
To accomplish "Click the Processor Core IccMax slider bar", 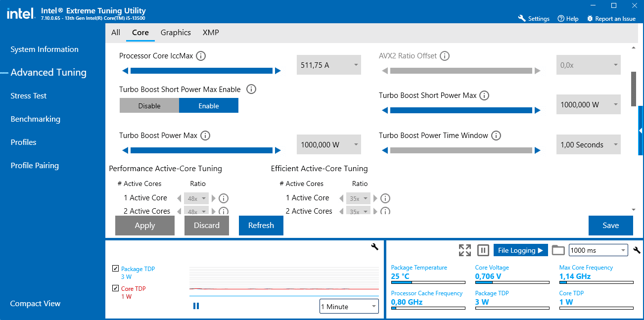I will 201,71.
